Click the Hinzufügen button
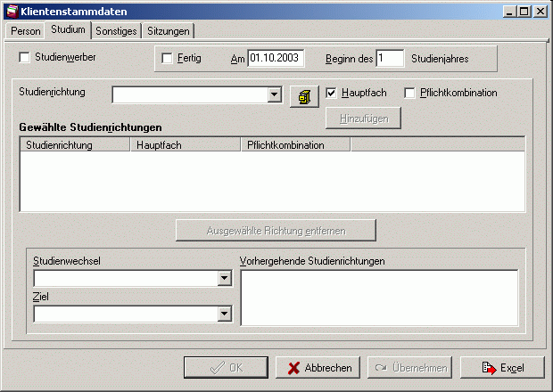This screenshot has width=553, height=392. pos(363,118)
